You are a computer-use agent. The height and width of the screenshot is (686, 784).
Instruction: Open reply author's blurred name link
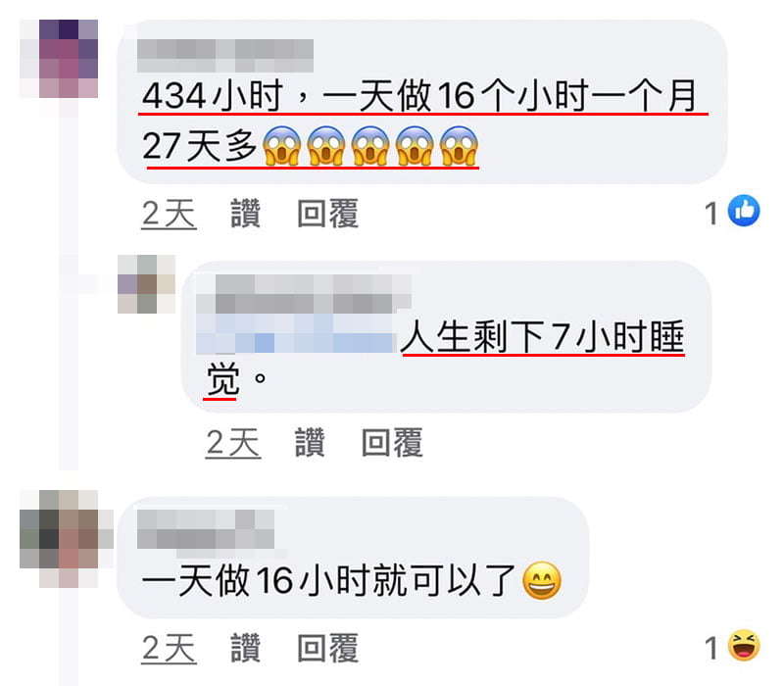304,295
